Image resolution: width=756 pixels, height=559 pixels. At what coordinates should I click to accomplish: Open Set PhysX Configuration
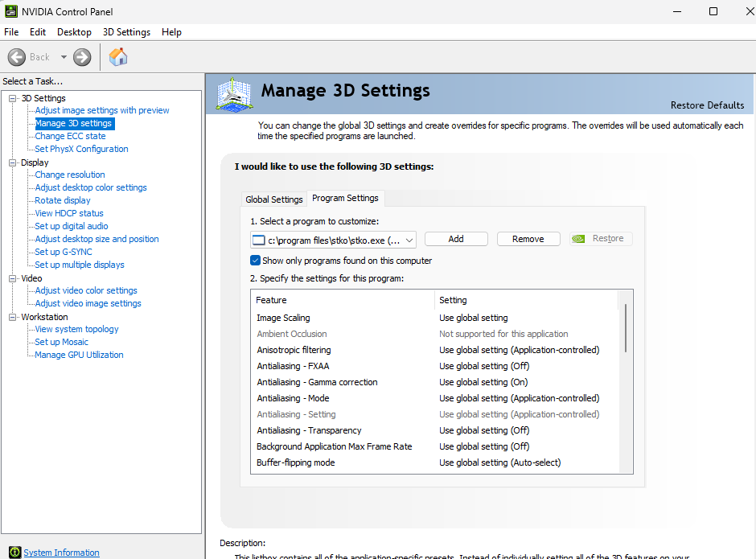81,149
